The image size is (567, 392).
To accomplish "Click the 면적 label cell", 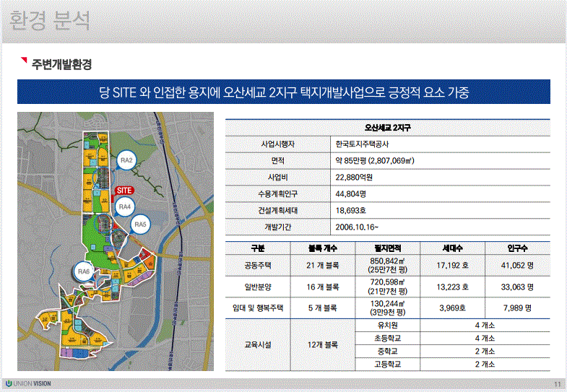I will [277, 161].
